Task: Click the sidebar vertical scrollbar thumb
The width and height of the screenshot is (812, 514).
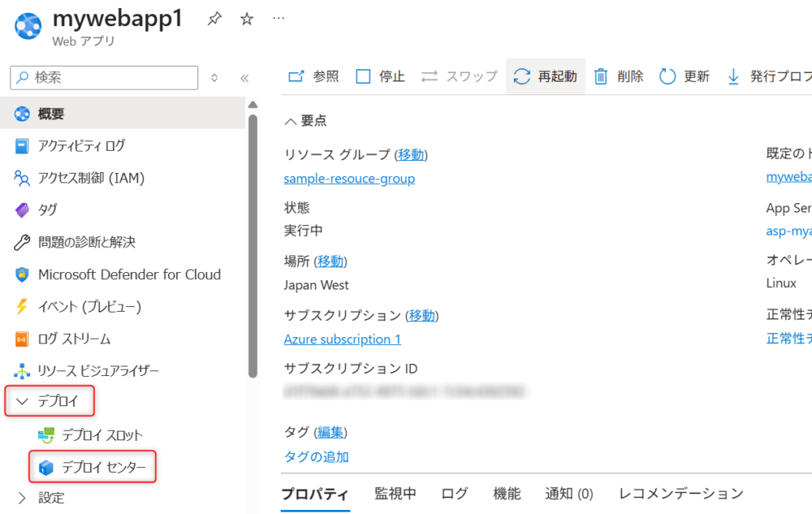Action: (x=253, y=246)
